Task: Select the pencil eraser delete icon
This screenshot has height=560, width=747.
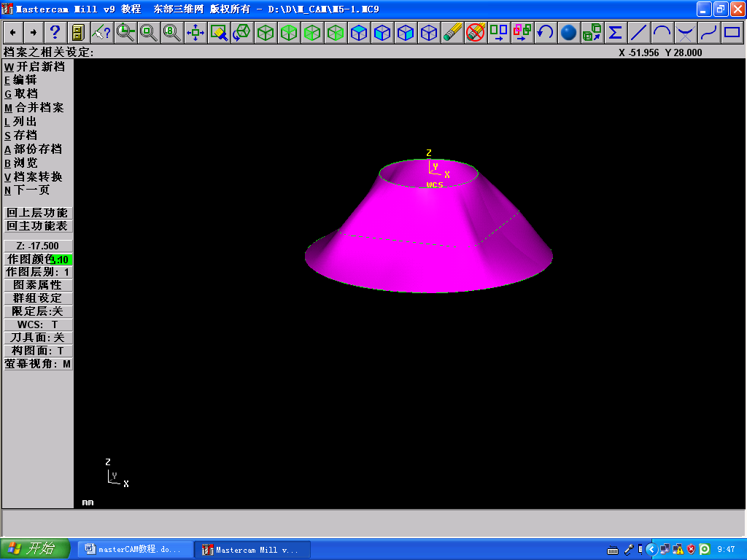Action: point(452,32)
